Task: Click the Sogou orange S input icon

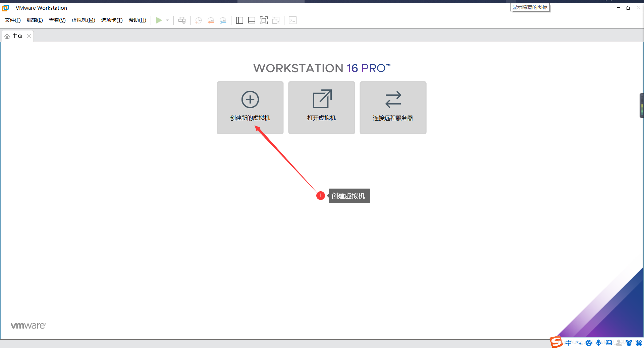Action: pos(556,342)
